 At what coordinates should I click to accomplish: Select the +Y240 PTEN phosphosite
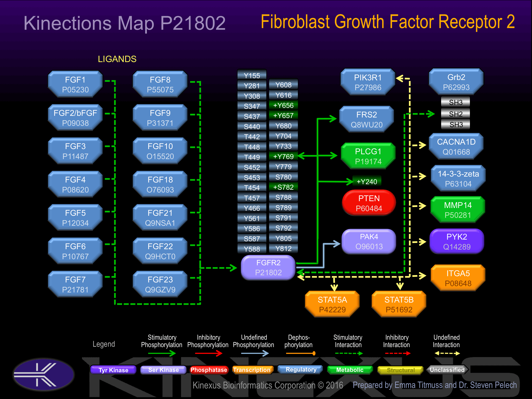pos(367,181)
